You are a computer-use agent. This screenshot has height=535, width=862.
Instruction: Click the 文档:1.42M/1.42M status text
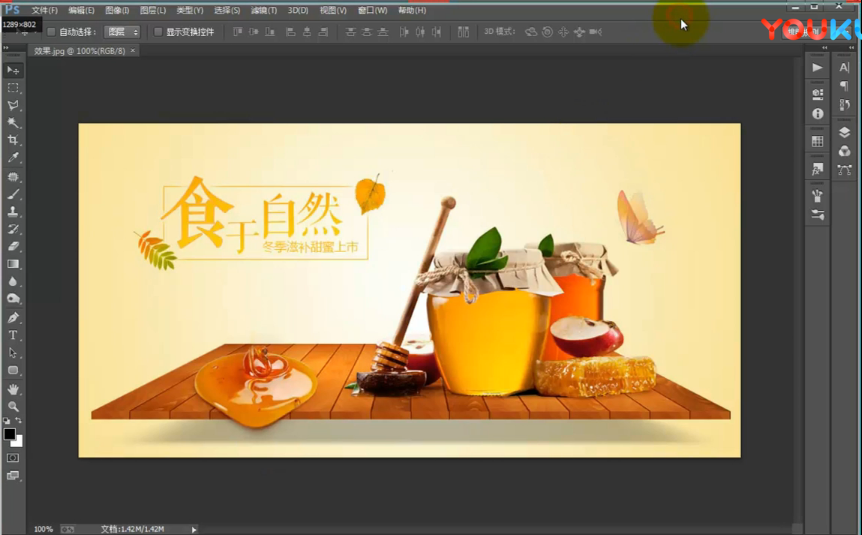132,529
